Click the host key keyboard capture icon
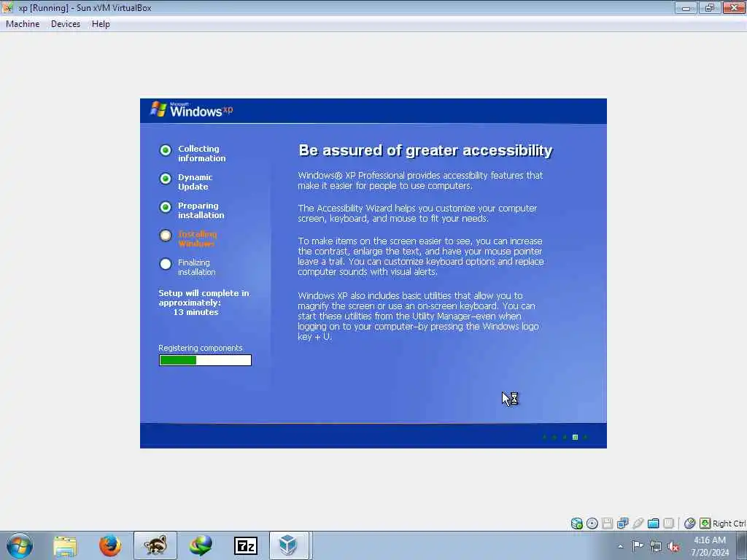 pos(705,524)
